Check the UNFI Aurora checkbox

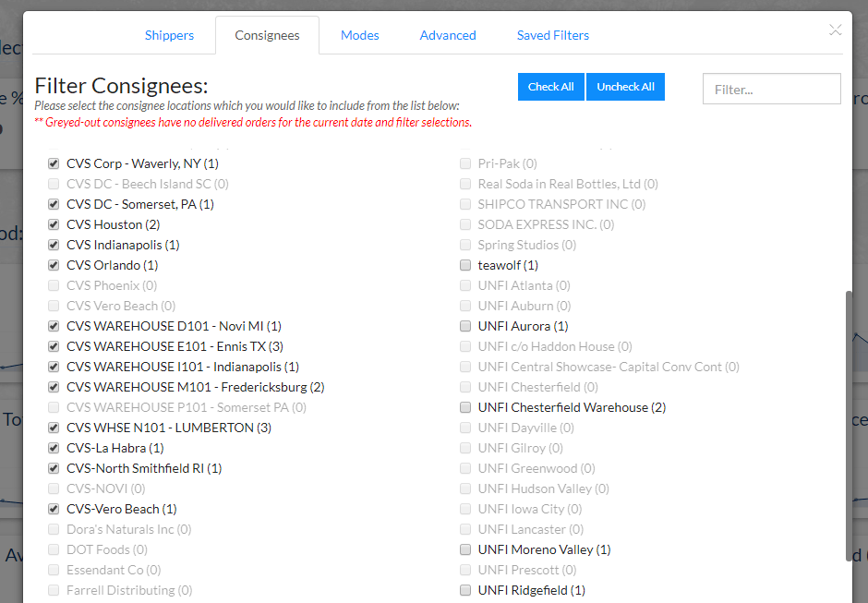[465, 326]
